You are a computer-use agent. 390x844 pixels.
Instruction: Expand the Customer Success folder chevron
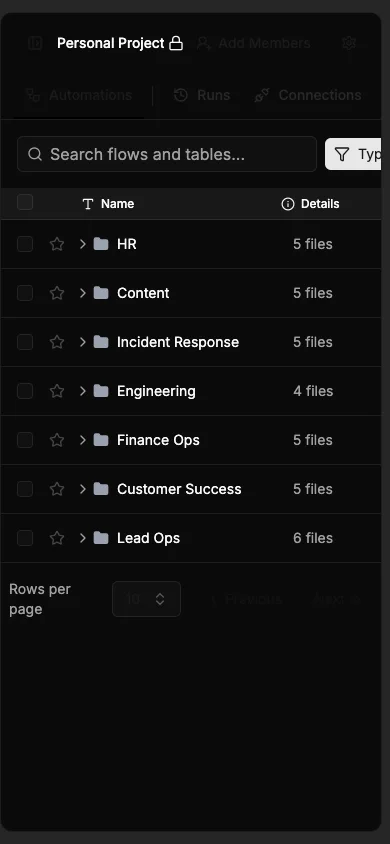(x=82, y=489)
